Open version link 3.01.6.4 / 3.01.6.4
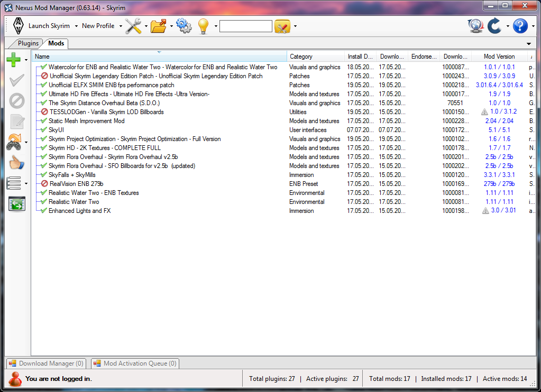This screenshot has height=392, width=541. (x=499, y=85)
